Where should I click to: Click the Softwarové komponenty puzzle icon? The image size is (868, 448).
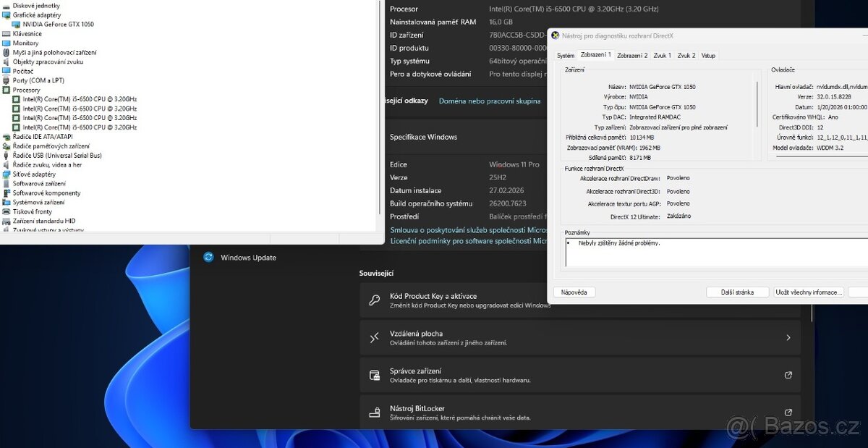click(7, 193)
